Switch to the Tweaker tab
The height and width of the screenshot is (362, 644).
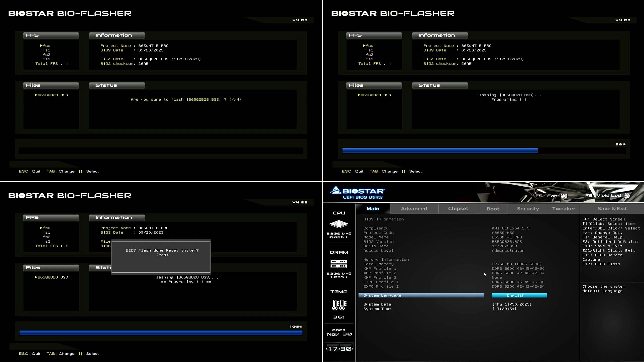click(563, 209)
